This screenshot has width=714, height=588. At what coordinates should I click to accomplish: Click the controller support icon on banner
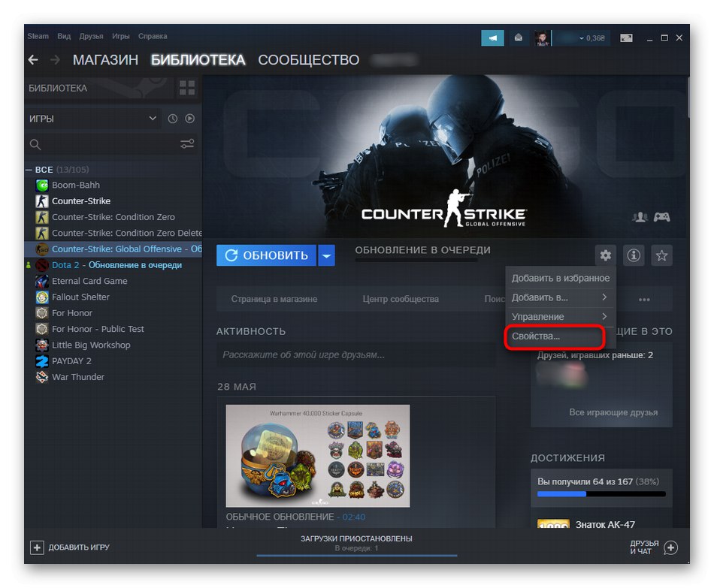661,217
